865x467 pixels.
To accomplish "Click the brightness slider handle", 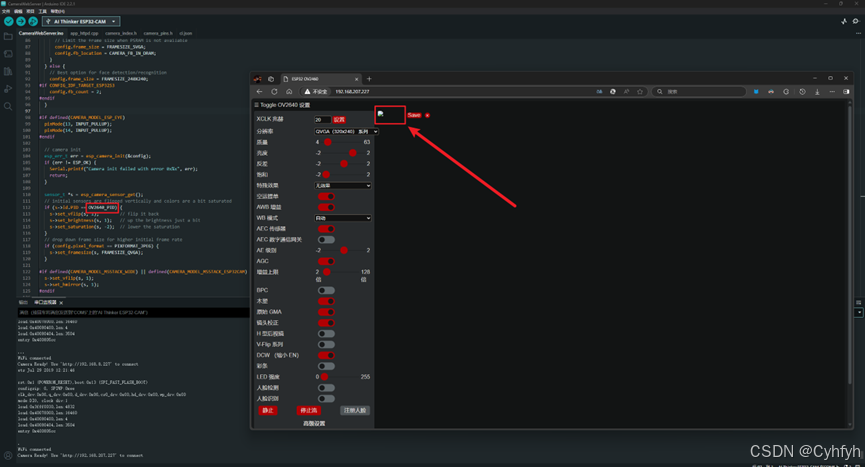I will tap(353, 153).
